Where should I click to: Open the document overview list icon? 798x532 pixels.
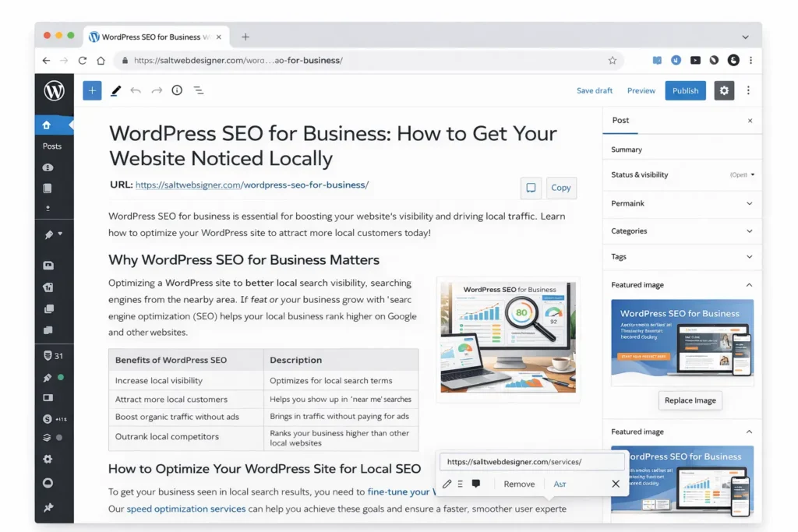click(198, 90)
